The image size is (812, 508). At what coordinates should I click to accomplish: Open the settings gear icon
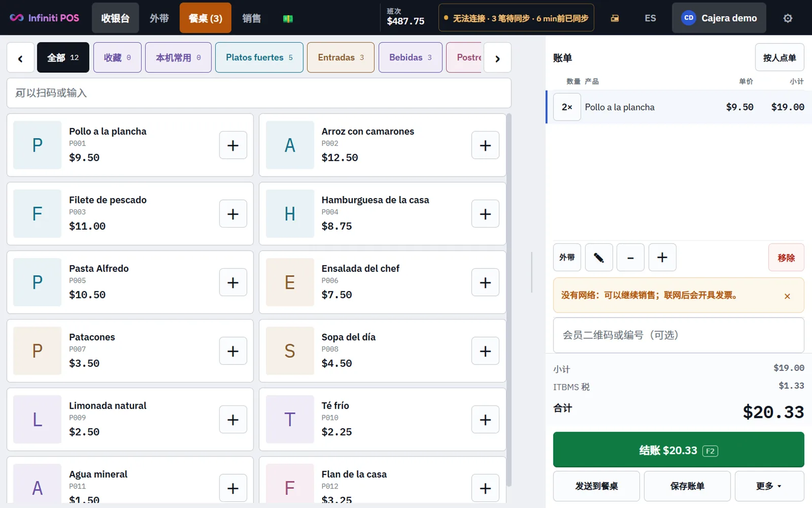(788, 18)
